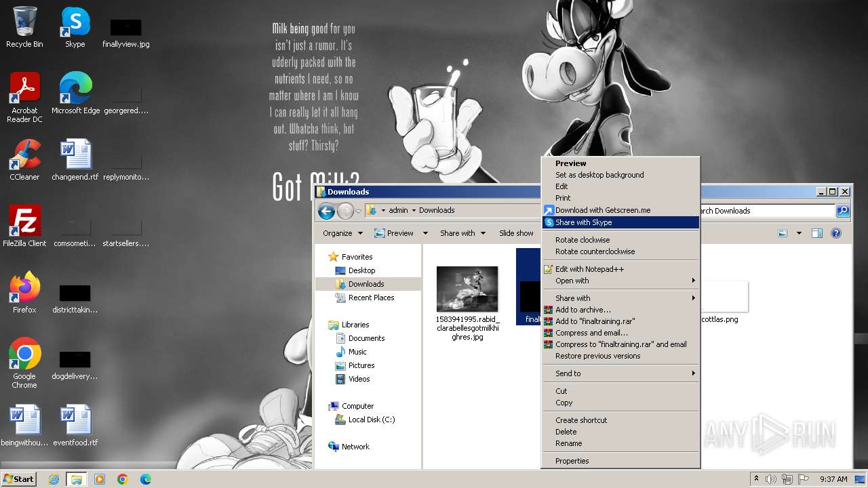Choose Restore previous versions

pyautogui.click(x=620, y=356)
